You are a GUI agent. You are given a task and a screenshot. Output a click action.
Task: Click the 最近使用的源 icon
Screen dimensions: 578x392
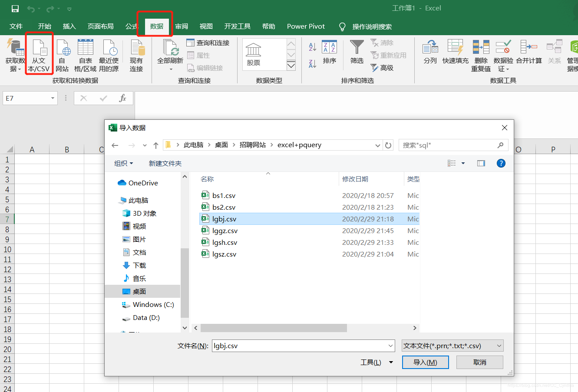109,56
